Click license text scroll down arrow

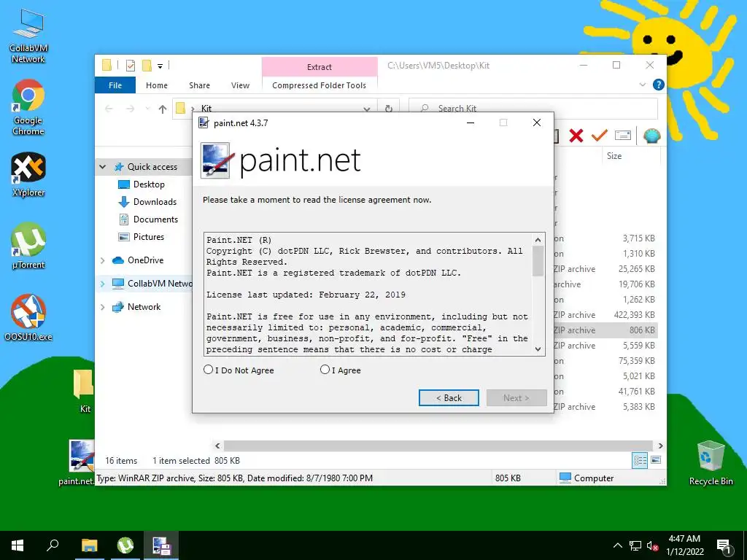tap(538, 349)
